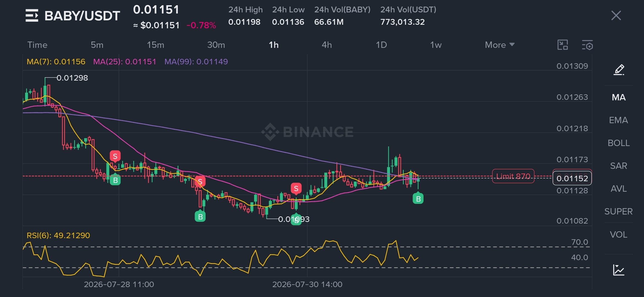The width and height of the screenshot is (644, 297).
Task: Click the 2026-07-30 14:00 time label
Action: tap(307, 284)
